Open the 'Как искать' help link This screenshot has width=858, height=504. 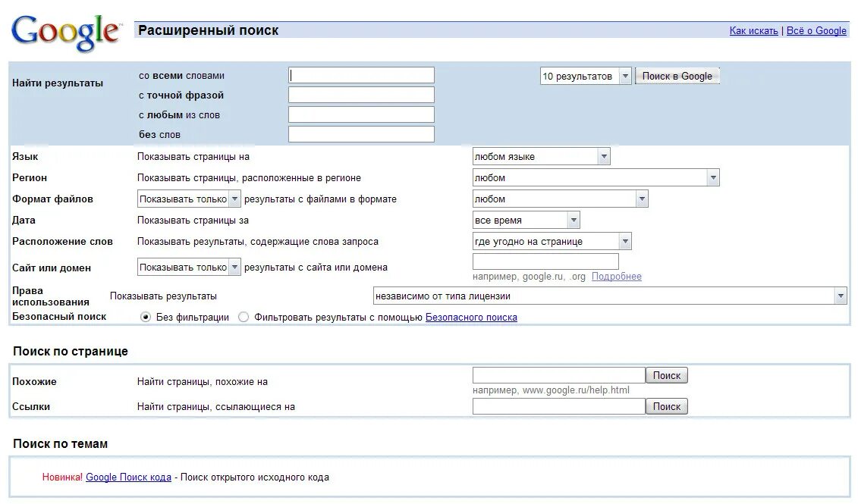(753, 30)
